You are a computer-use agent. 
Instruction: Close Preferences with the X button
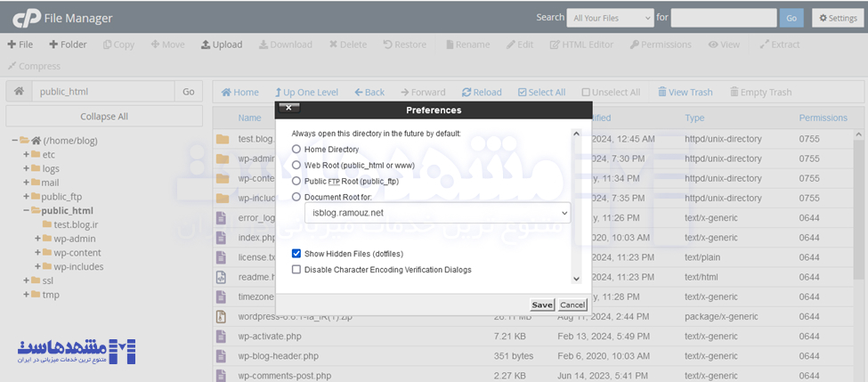(289, 108)
